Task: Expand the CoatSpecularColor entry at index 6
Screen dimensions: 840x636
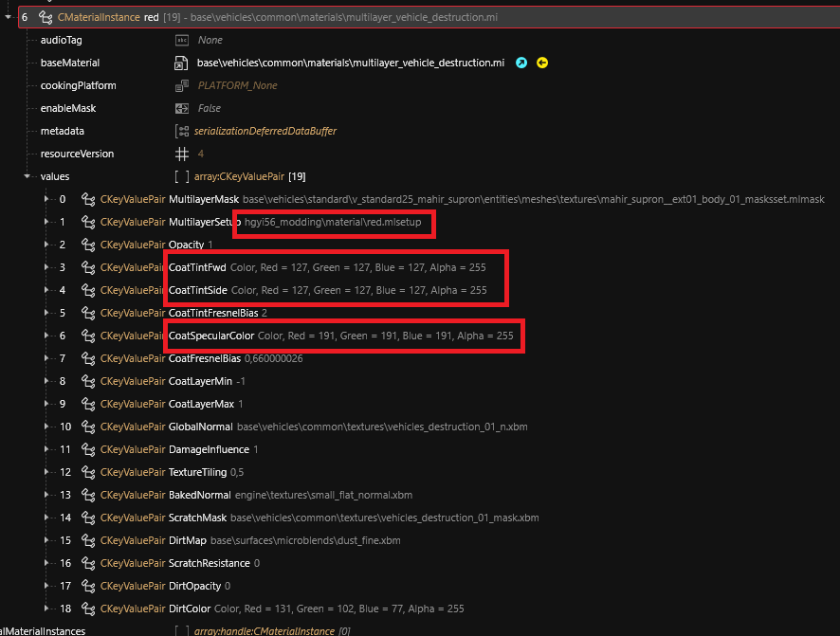Action: tap(45, 336)
